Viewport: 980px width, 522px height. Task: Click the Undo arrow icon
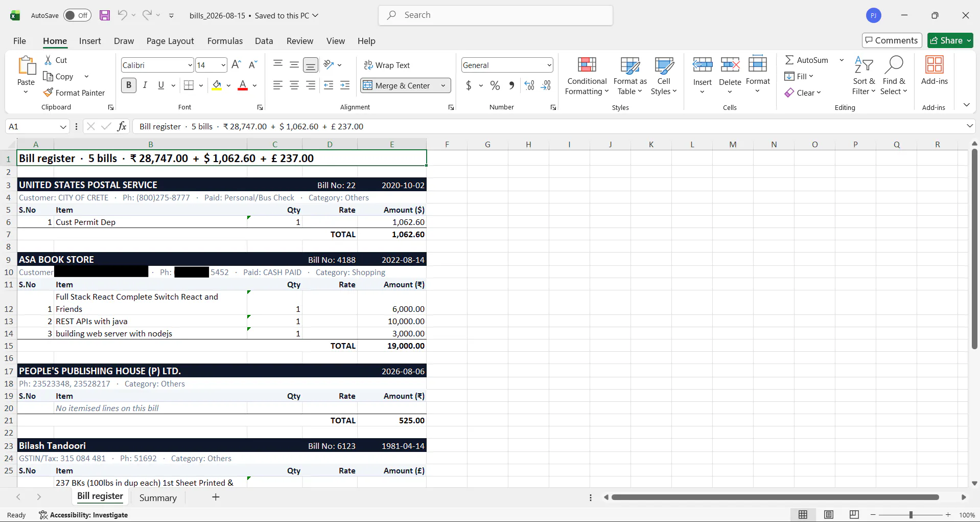122,15
